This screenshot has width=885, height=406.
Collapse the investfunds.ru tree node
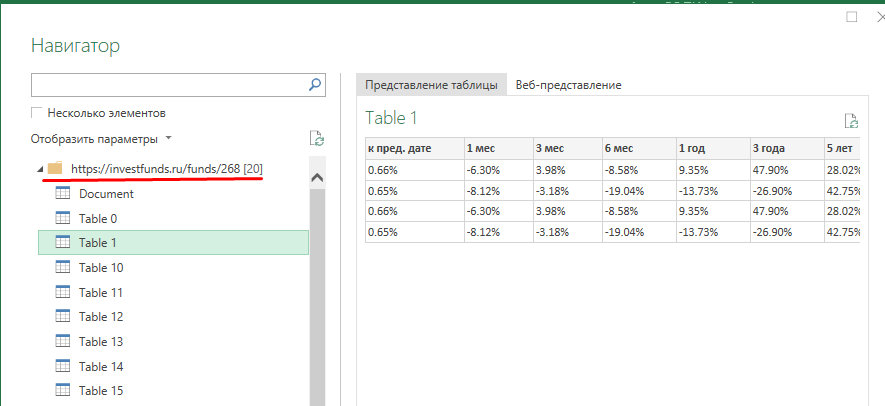pos(39,168)
